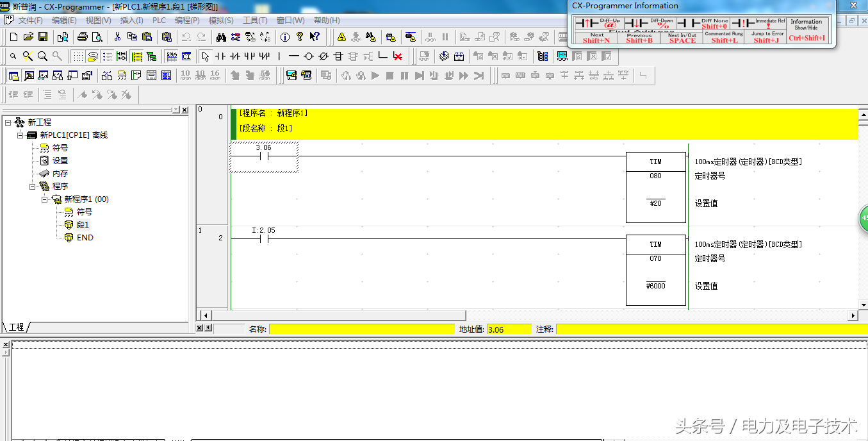
Task: Click the 工程 tab at panel bottom
Action: click(16, 327)
